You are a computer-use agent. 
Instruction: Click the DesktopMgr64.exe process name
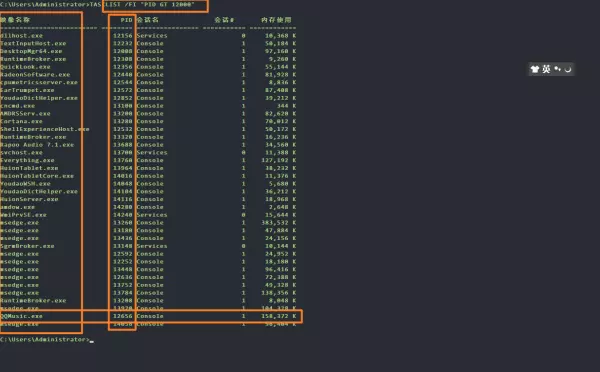(31, 51)
